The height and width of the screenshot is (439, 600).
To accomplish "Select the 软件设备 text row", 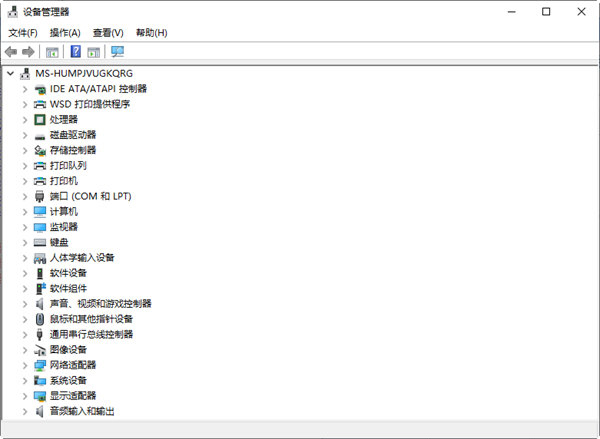I will click(x=68, y=273).
